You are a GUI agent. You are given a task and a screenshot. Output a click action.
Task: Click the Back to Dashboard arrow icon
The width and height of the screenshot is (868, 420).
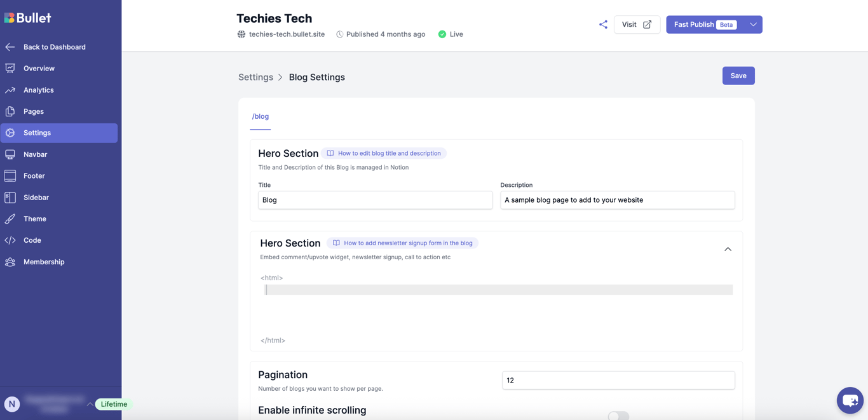[10, 47]
